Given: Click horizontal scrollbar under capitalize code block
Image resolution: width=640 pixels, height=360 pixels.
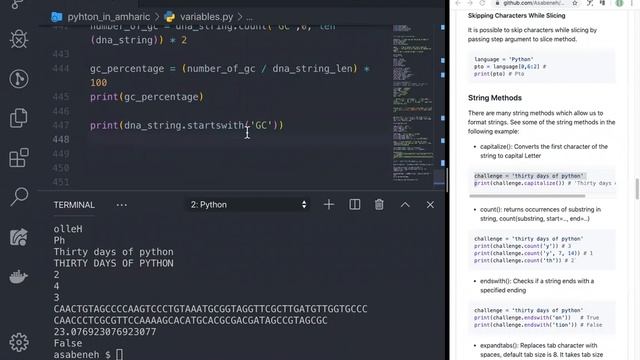Looking at the screenshot, I should pyautogui.click(x=527, y=196).
